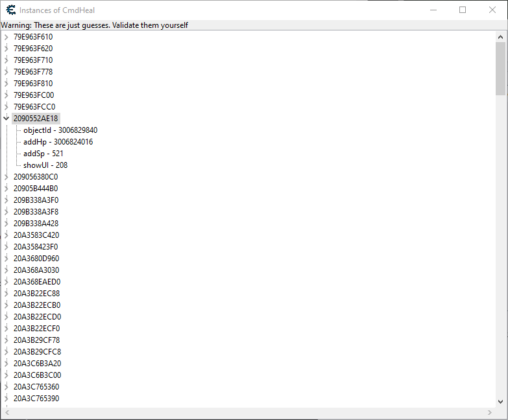Screen dimensions: 508x420
Task: Select instance address 20A3C765390
Action: click(36, 399)
